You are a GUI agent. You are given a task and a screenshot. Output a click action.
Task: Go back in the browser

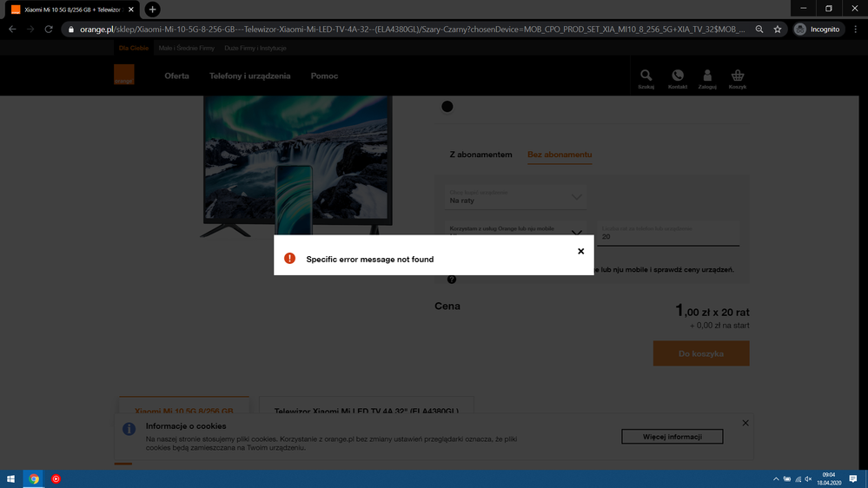click(12, 30)
